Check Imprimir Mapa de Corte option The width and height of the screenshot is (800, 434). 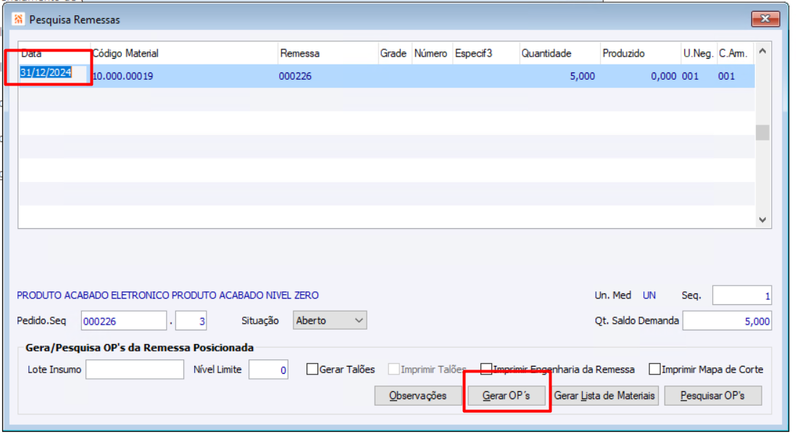click(x=655, y=369)
